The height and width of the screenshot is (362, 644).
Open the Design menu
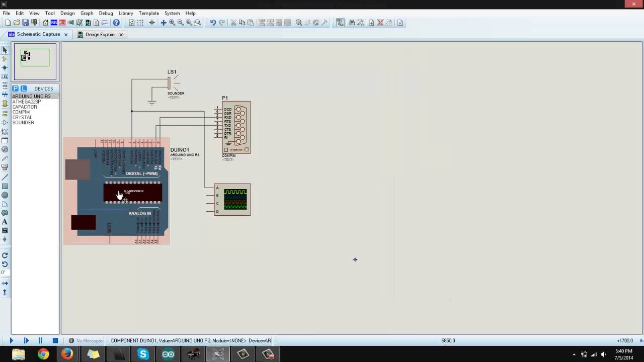pos(67,13)
